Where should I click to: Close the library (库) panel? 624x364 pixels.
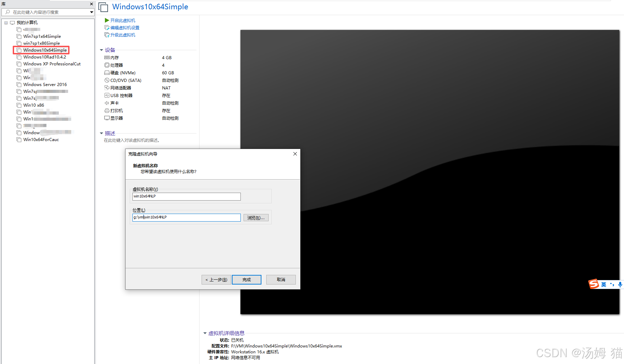(x=92, y=4)
